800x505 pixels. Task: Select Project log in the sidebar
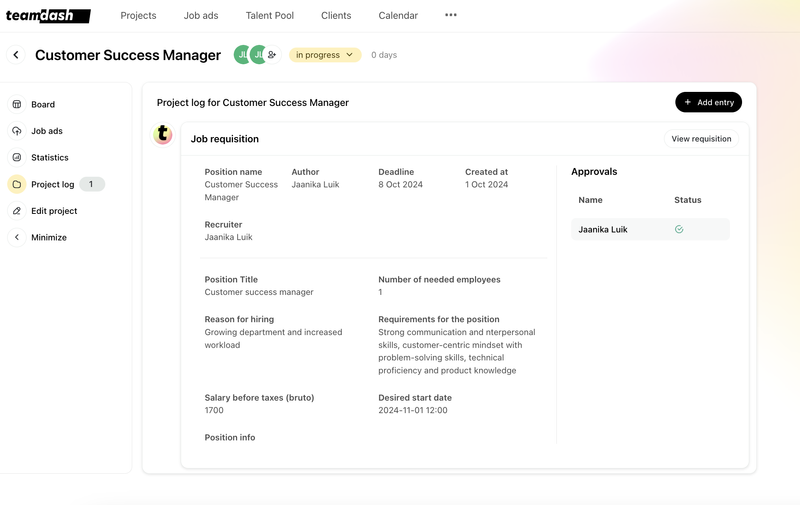[53, 184]
